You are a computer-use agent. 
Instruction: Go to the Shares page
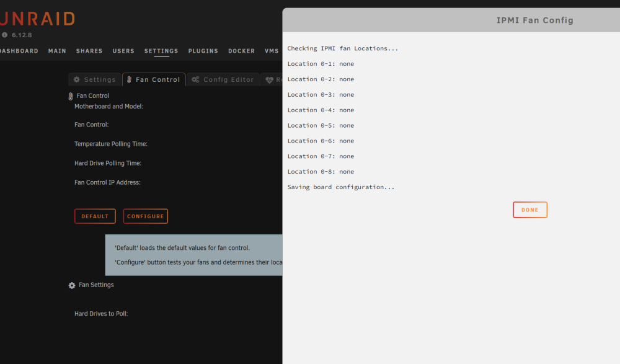[x=89, y=51]
